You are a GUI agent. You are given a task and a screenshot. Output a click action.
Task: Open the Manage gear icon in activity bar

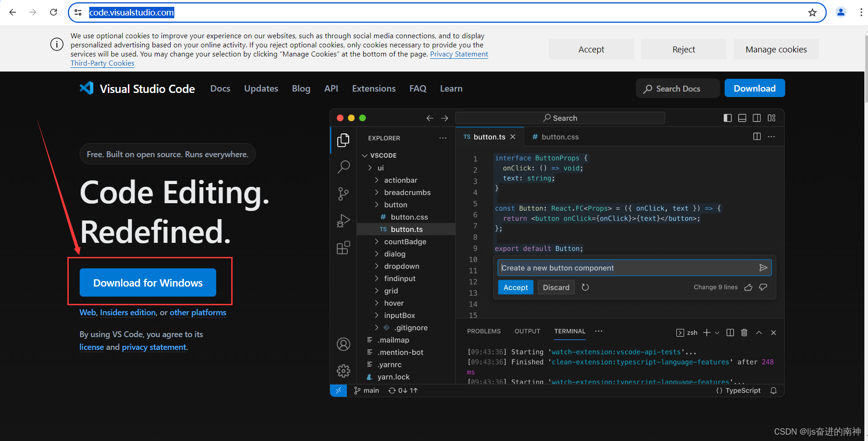click(x=343, y=371)
